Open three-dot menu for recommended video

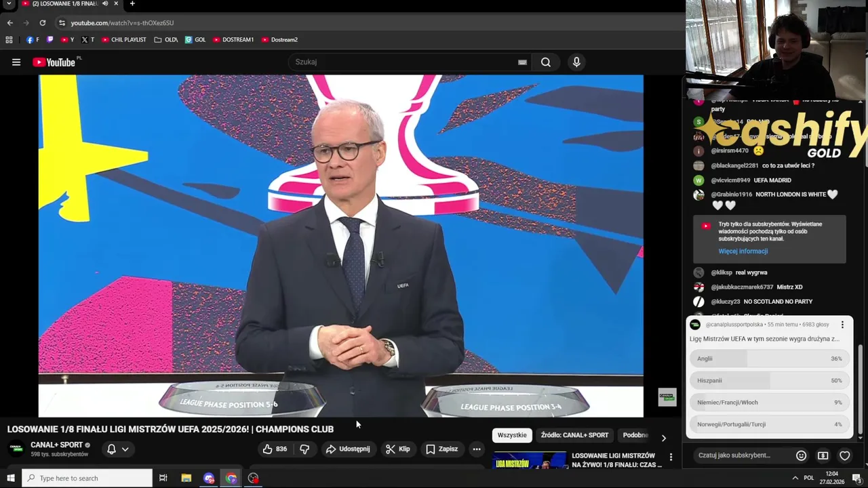[x=671, y=457]
